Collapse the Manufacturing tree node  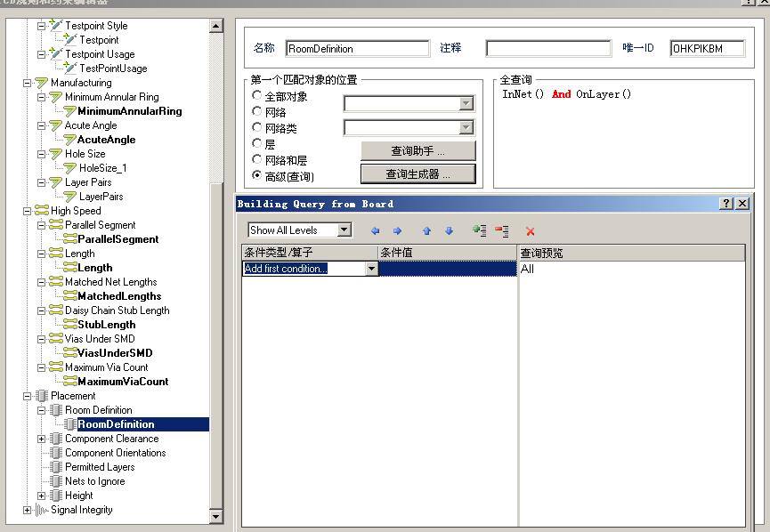28,83
